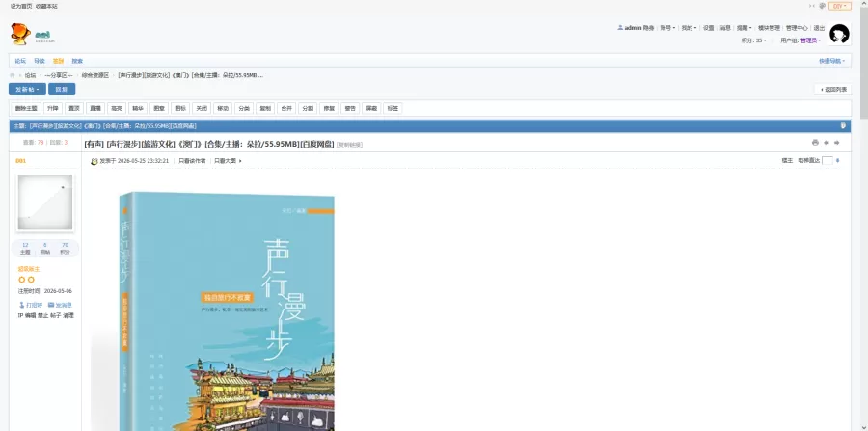Click 退出 logout link
Image resolution: width=868 pixels, height=431 pixels.
[x=819, y=28]
